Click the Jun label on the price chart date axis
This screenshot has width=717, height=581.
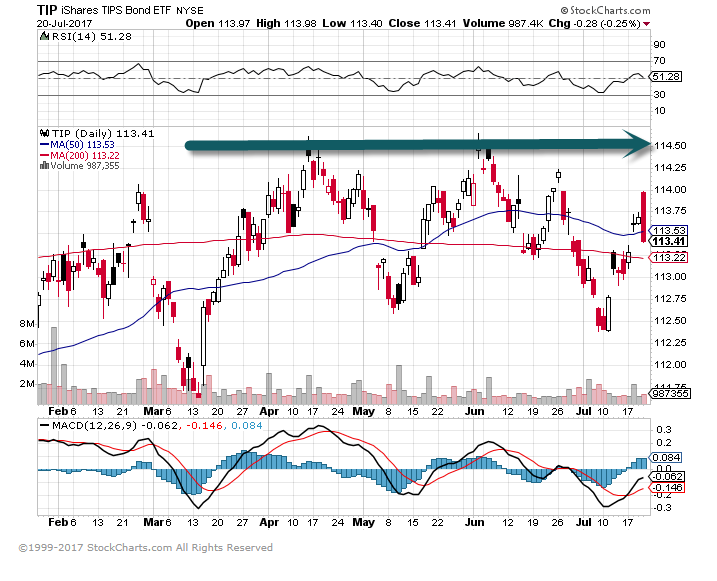pos(474,411)
